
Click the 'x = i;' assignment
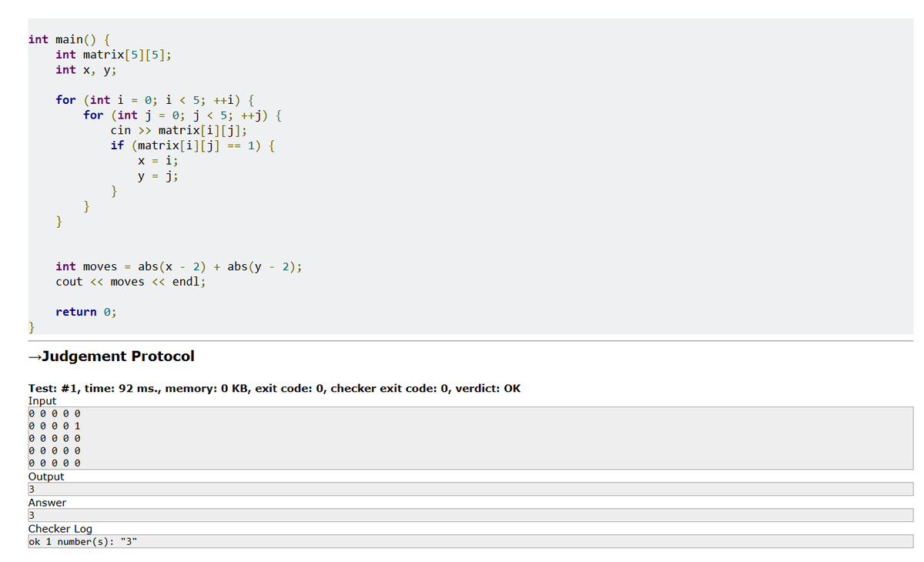click(159, 160)
